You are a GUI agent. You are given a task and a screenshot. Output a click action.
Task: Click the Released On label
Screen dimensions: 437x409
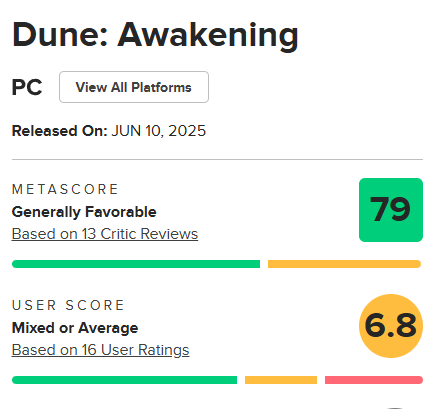click(59, 131)
